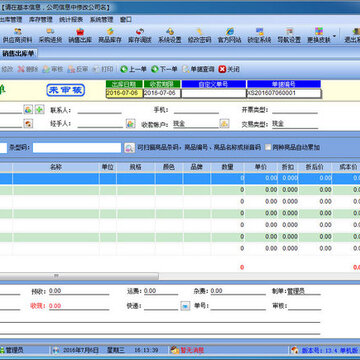Click the 自定义单号 input field
Image resolution: width=360 pixels, height=360 pixels.
coord(214,93)
